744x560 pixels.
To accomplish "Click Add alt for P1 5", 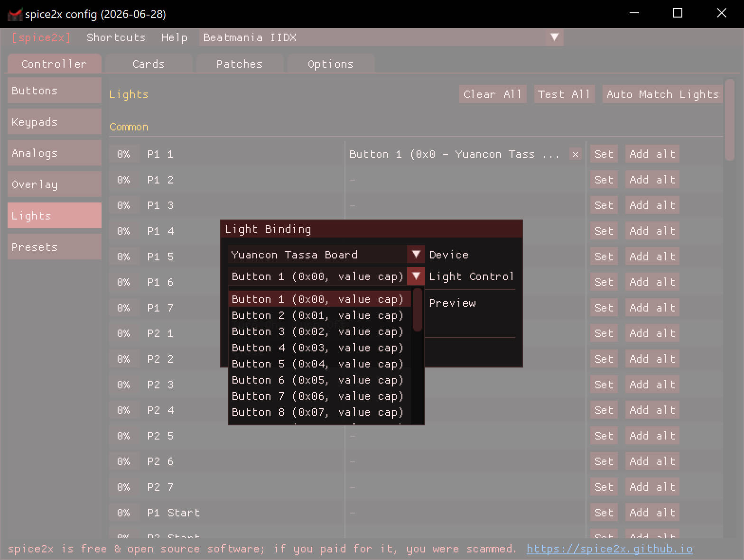I will 652,257.
